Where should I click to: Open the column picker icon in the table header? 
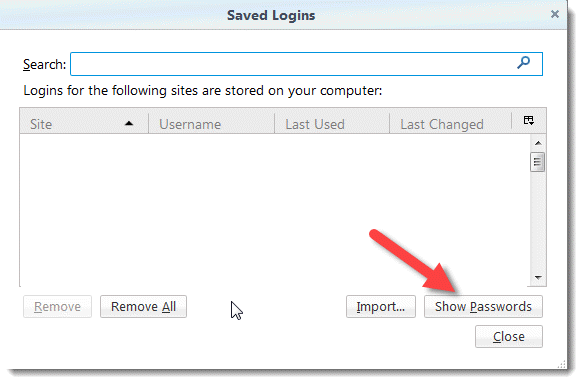pos(529,120)
